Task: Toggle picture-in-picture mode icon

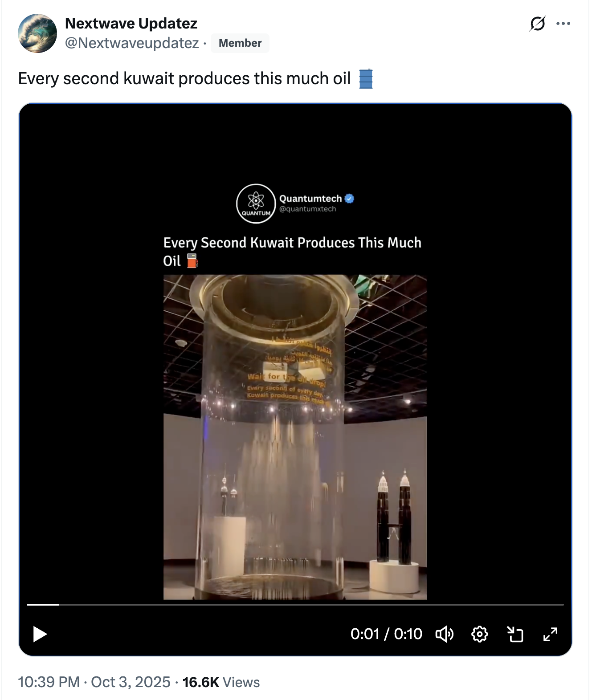Action: (x=515, y=634)
